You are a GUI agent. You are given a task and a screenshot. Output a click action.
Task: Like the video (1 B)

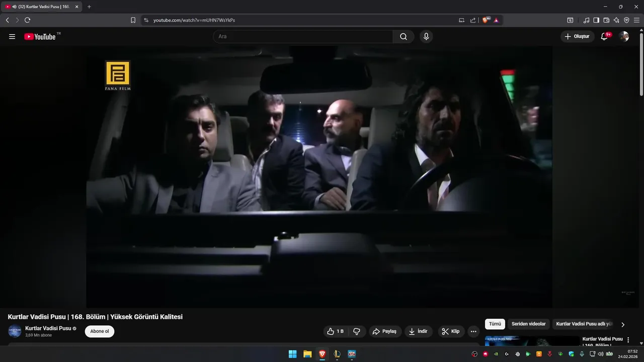click(x=335, y=331)
